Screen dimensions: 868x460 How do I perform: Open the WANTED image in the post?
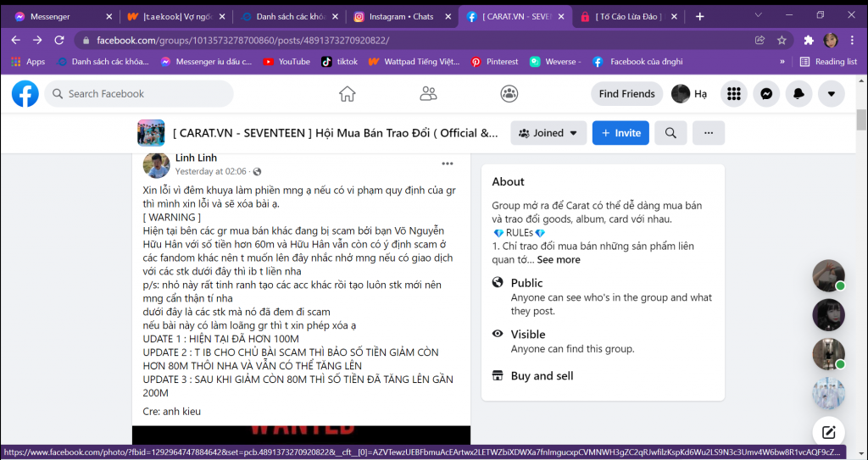pyautogui.click(x=301, y=435)
